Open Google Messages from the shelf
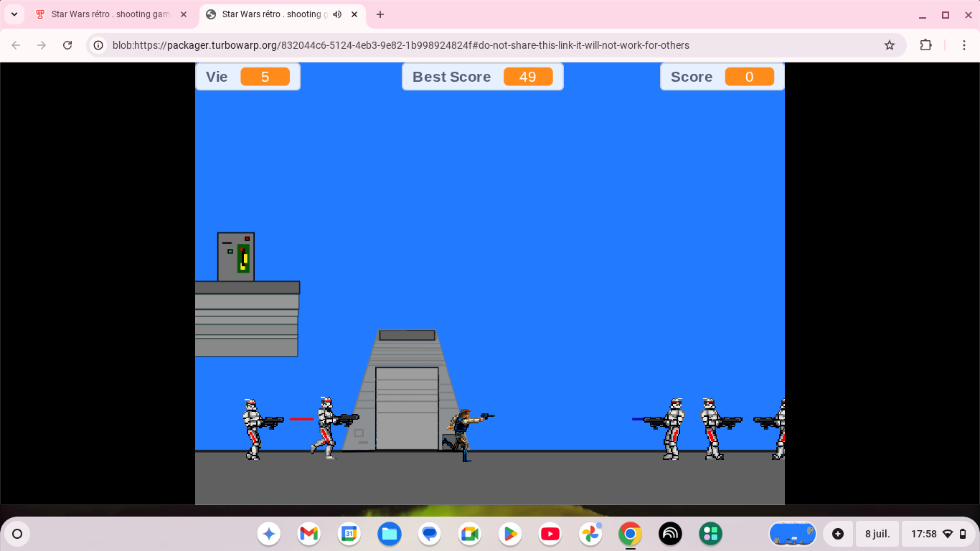The image size is (980, 551). pos(430,534)
